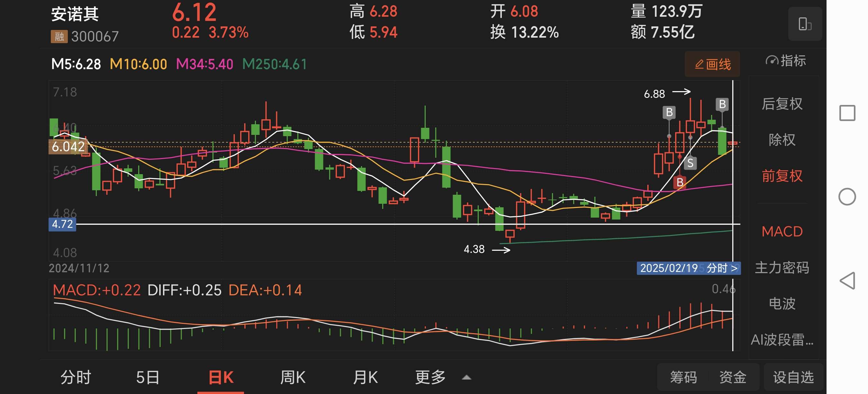Tap the Android recents square button
The height and width of the screenshot is (394, 868).
point(847,113)
